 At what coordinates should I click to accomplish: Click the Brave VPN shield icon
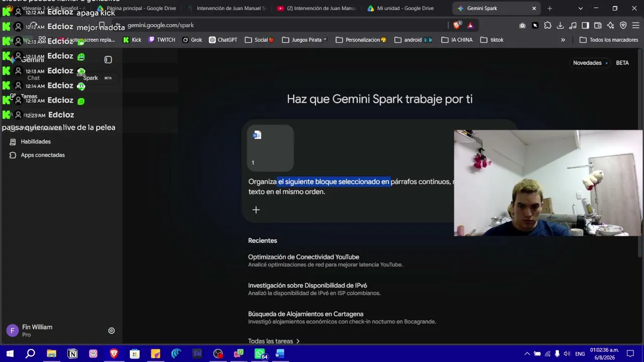click(623, 26)
